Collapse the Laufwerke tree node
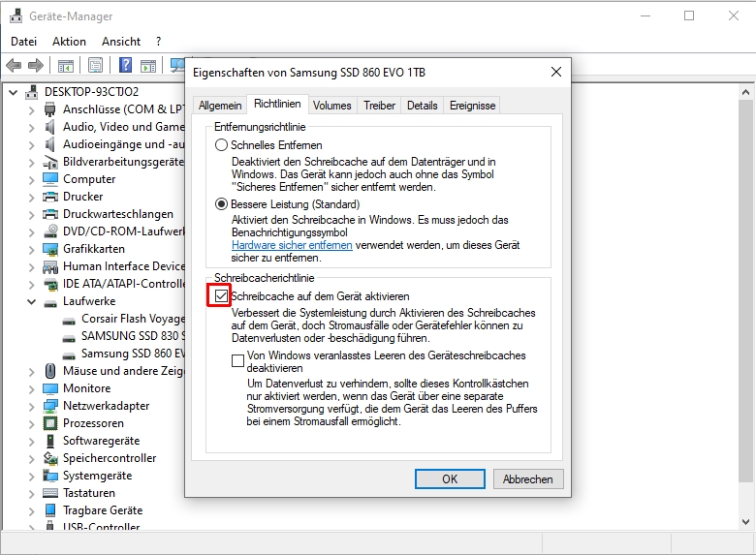The image size is (756, 555). pos(31,301)
